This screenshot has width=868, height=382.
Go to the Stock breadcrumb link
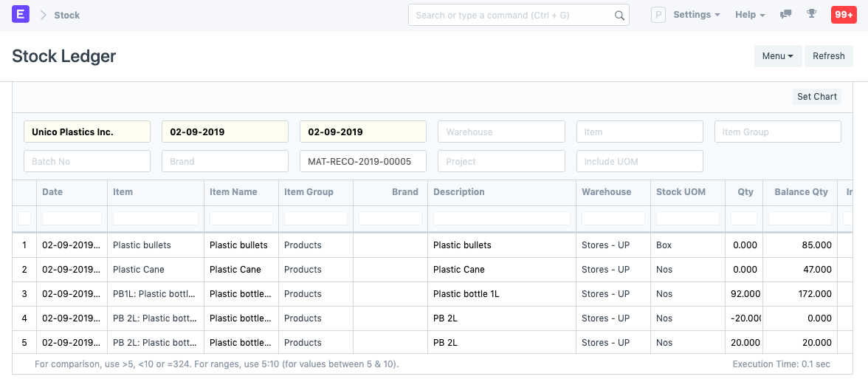click(x=67, y=15)
